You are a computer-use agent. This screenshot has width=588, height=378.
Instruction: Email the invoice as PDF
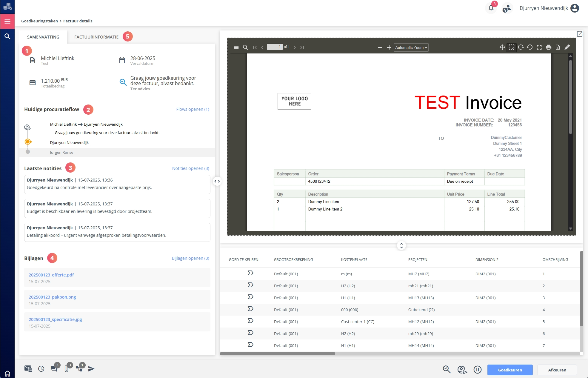pos(28,369)
